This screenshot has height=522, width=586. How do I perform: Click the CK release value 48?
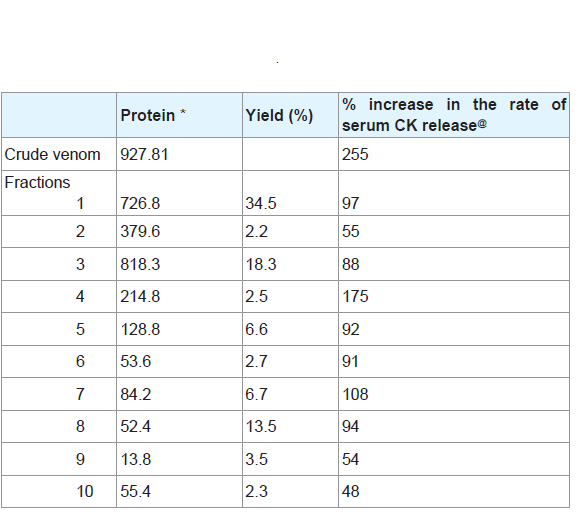[x=351, y=491]
